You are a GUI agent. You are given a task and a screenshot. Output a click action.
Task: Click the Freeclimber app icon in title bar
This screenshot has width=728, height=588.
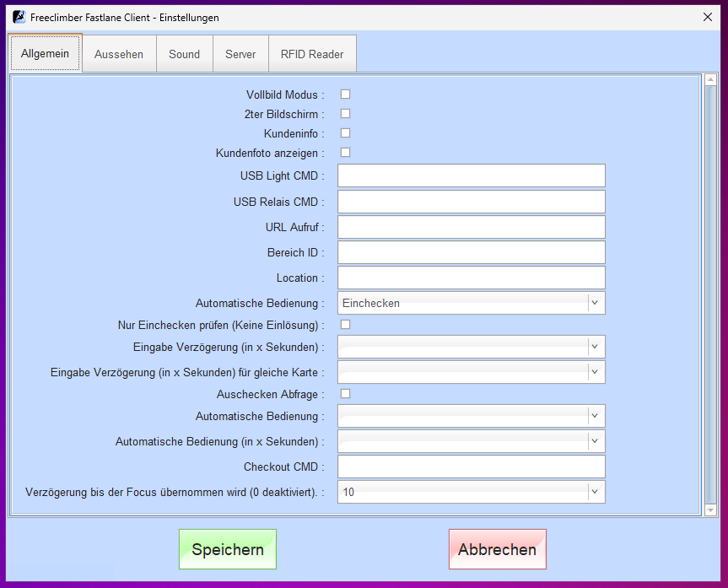pyautogui.click(x=19, y=17)
